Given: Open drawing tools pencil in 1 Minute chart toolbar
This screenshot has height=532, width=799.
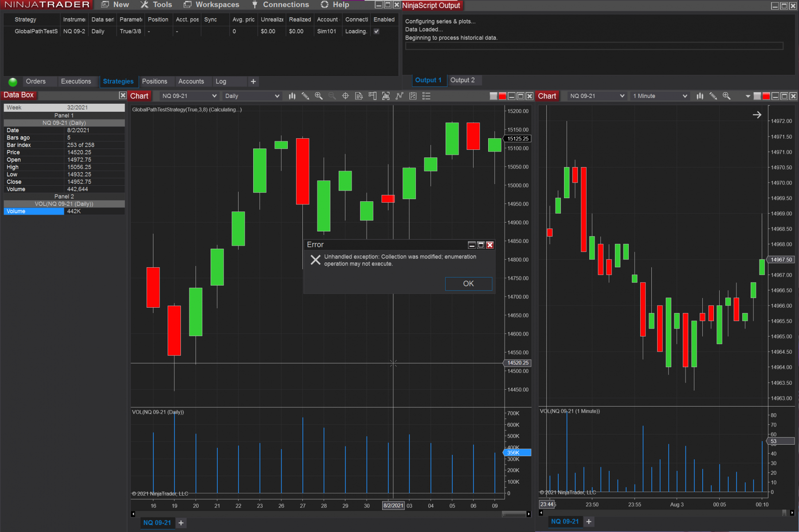Looking at the screenshot, I should pyautogui.click(x=713, y=96).
